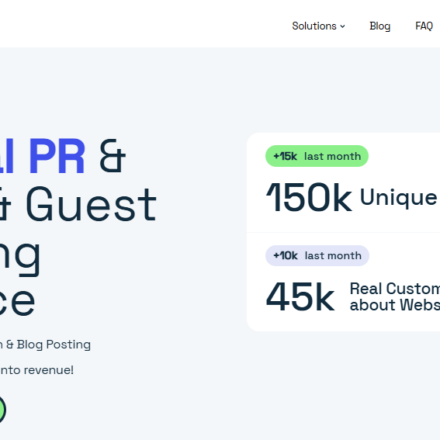This screenshot has height=440, width=440.
Task: Click the green '+15k last month' badge
Action: click(317, 156)
